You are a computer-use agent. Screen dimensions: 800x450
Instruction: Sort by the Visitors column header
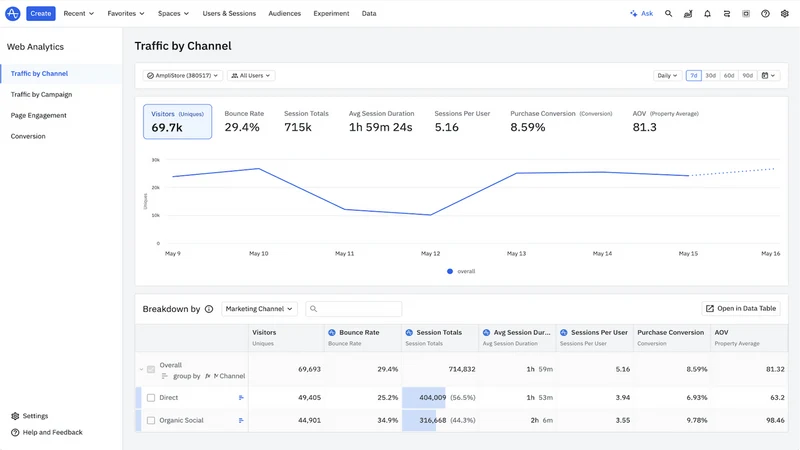(286, 337)
